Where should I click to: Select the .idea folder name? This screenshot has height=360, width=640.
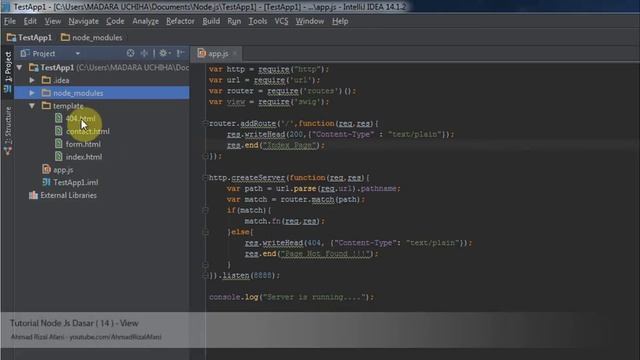click(61, 80)
